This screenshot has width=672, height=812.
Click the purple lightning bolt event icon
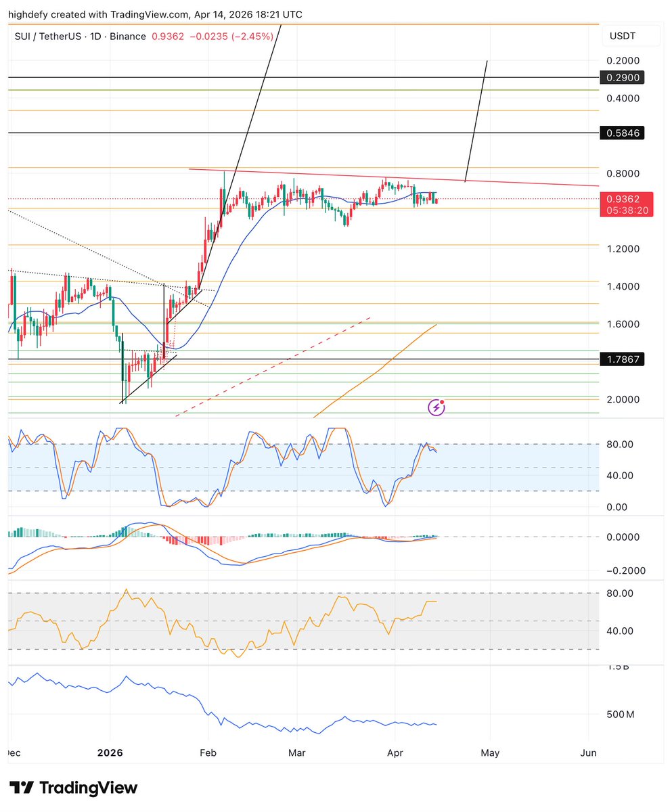pos(437,407)
